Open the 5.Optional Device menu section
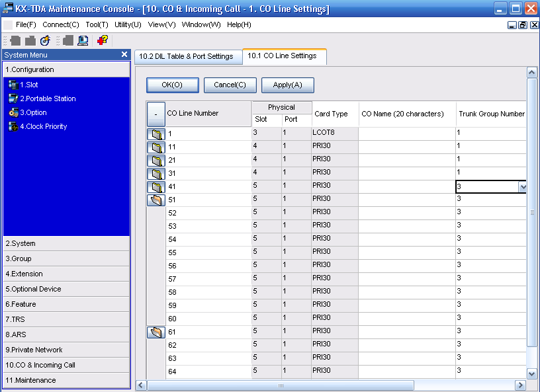 coord(66,289)
